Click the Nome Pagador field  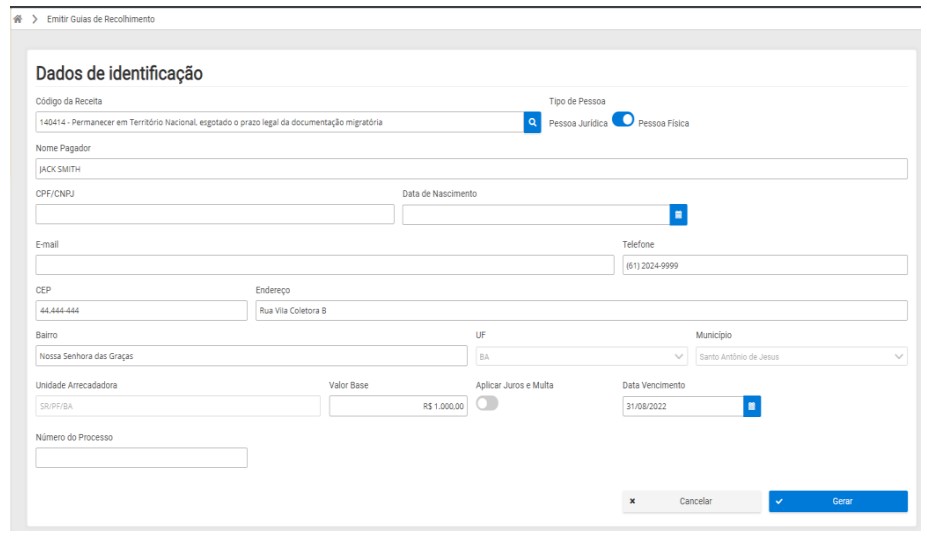[x=471, y=169]
